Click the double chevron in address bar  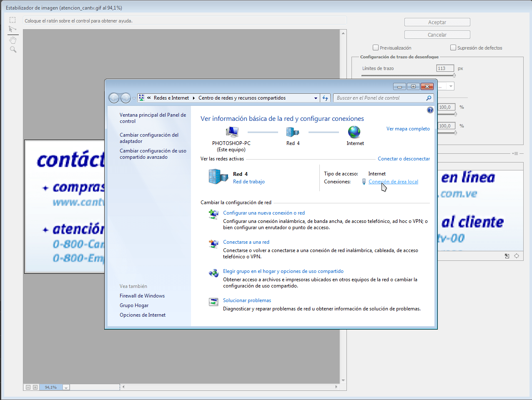pyautogui.click(x=149, y=98)
